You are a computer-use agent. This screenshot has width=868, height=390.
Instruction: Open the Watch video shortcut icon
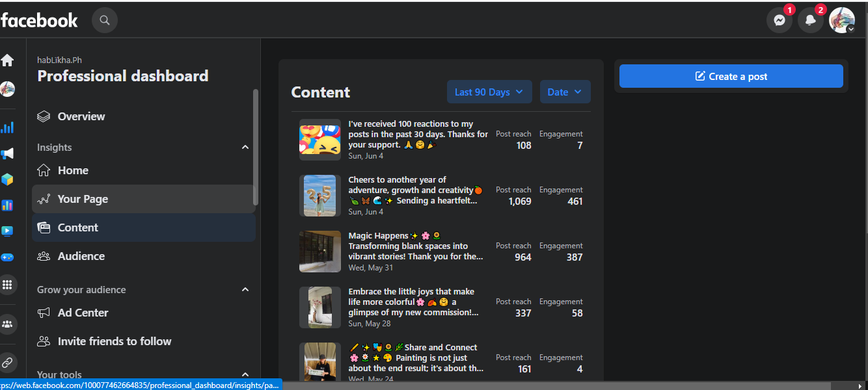7,231
